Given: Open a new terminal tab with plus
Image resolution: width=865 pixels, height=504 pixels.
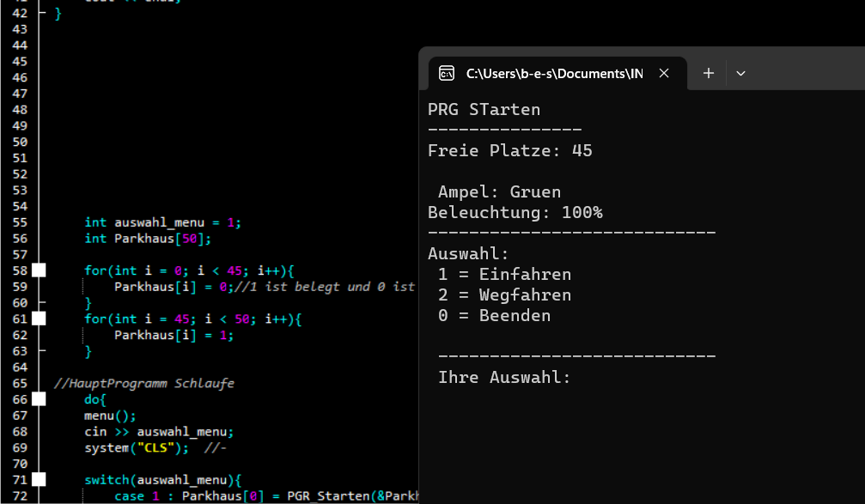Looking at the screenshot, I should [709, 73].
